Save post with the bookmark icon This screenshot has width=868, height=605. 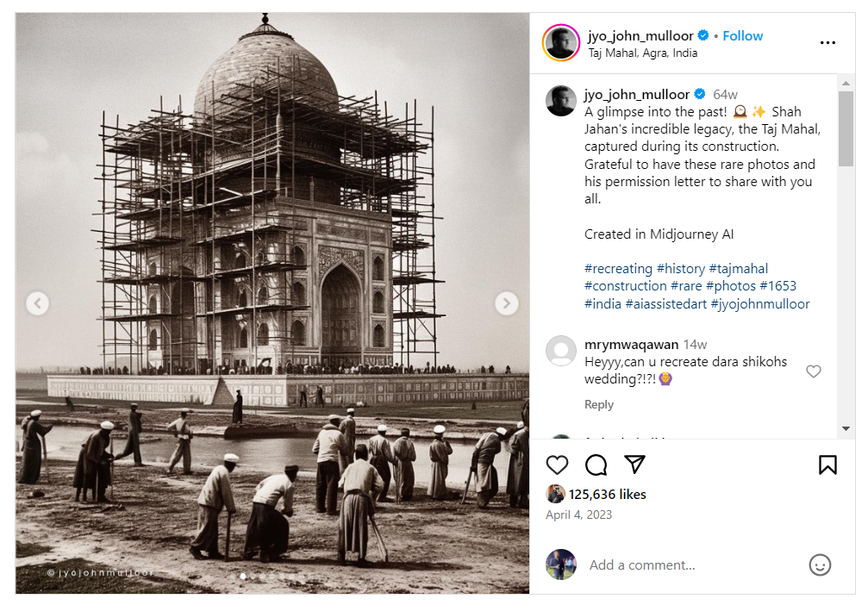(x=827, y=465)
